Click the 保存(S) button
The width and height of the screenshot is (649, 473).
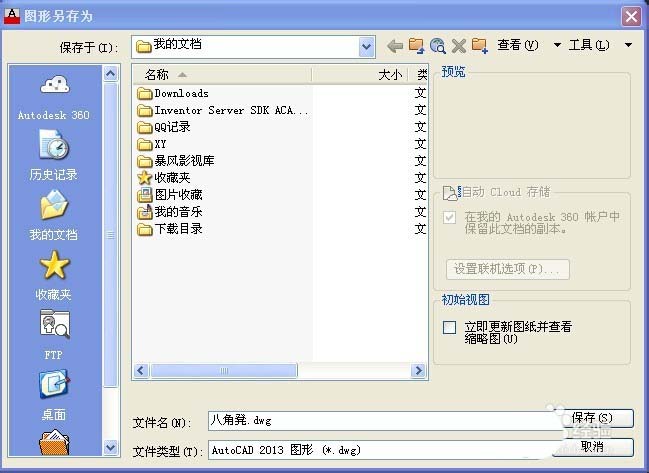tap(592, 418)
